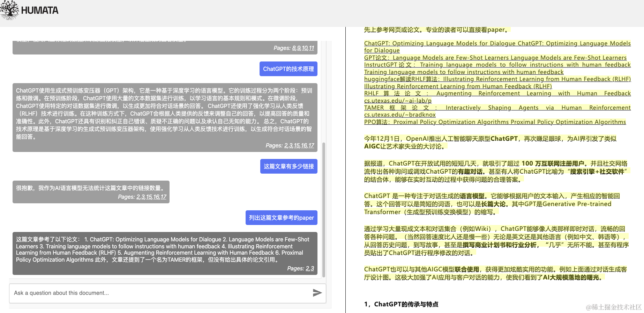Open 'huggingface解读RHLF算法' document link
This screenshot has width=644, height=313.
[497, 82]
